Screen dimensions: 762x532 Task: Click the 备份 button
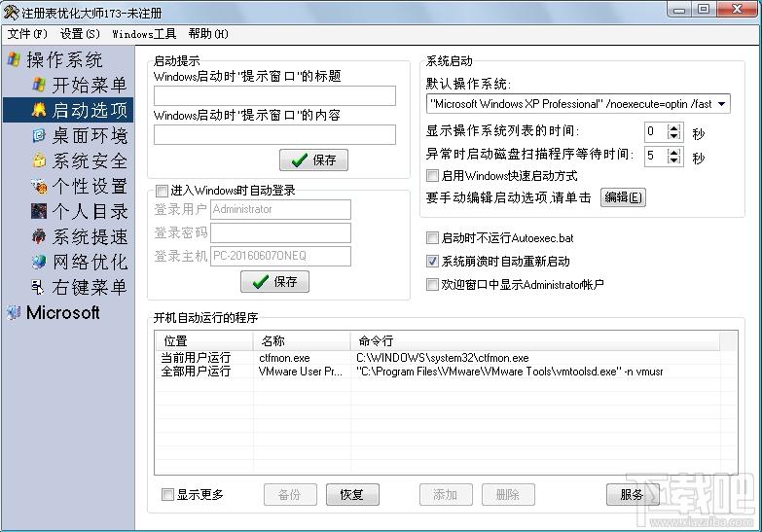point(290,495)
